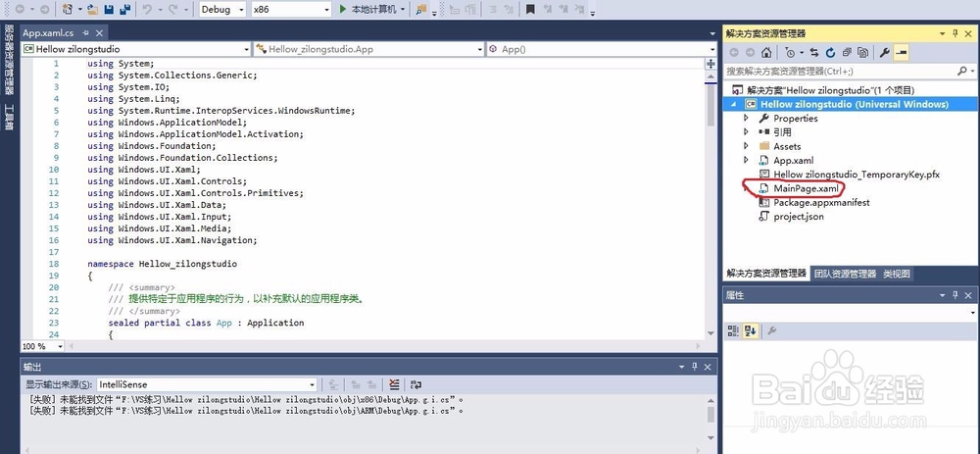Click the wrench Property Pages icon in Properties panel

pos(772,330)
